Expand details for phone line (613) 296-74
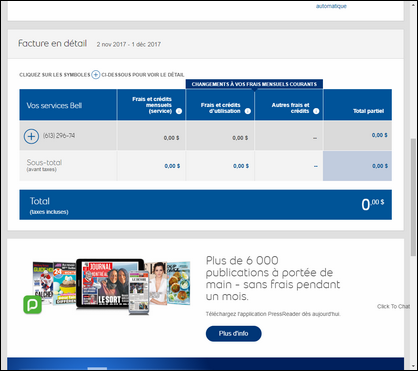The height and width of the screenshot is (371, 418). [x=31, y=136]
